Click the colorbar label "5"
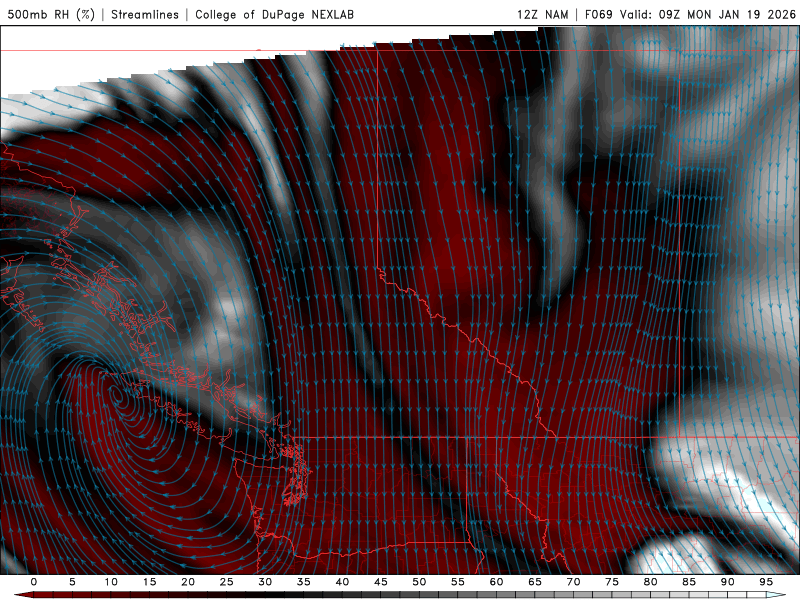 [x=72, y=582]
